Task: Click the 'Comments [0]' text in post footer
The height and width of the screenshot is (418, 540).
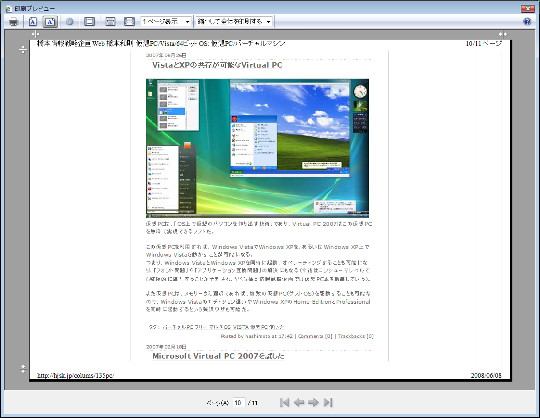Action: pyautogui.click(x=315, y=336)
